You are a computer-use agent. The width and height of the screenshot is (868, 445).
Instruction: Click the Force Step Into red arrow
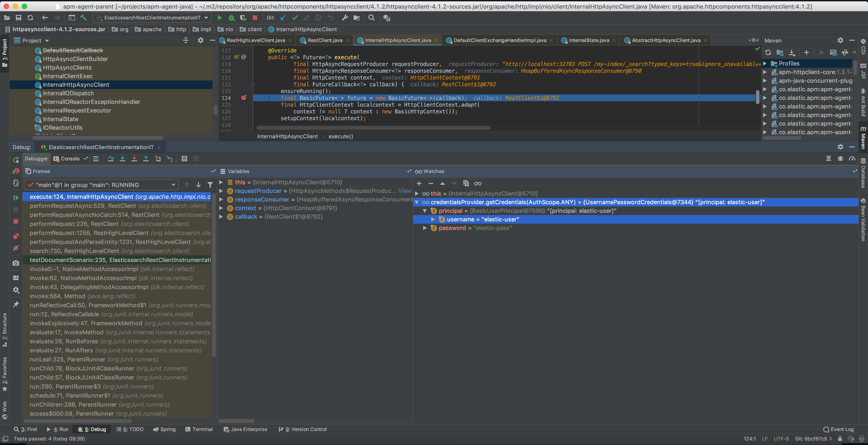coord(134,159)
